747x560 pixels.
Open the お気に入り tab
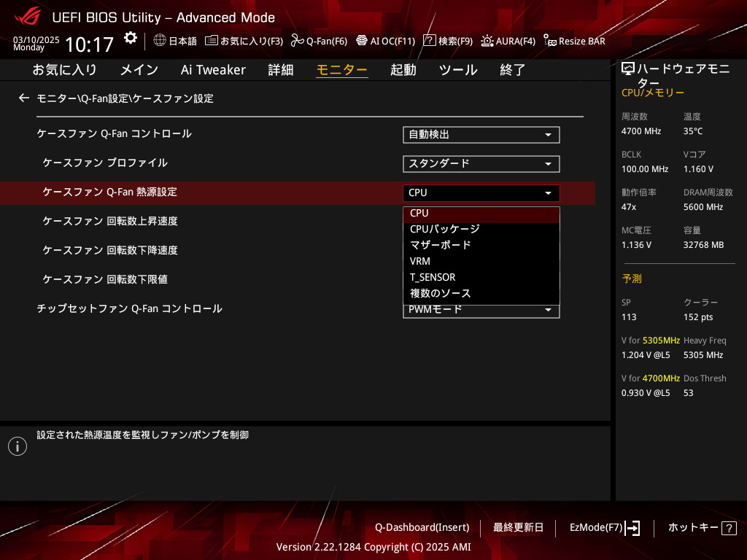coord(64,70)
